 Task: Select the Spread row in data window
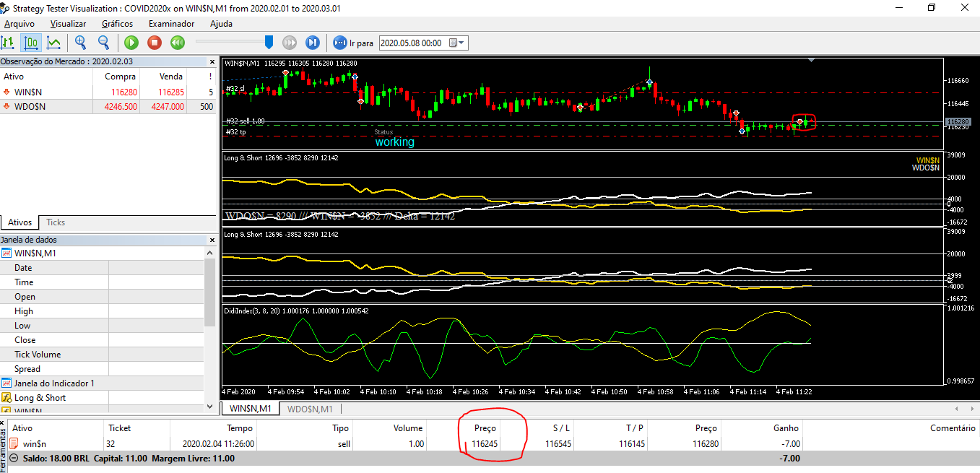tap(103, 369)
